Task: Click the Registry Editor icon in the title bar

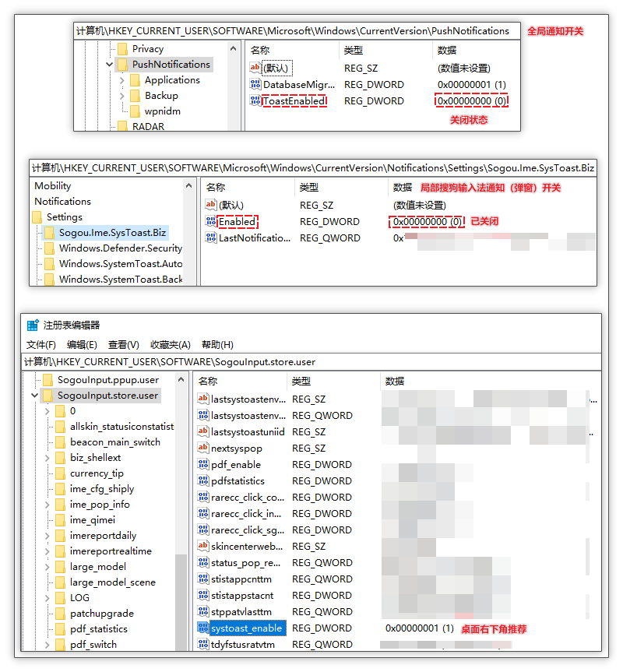Action: (33, 326)
